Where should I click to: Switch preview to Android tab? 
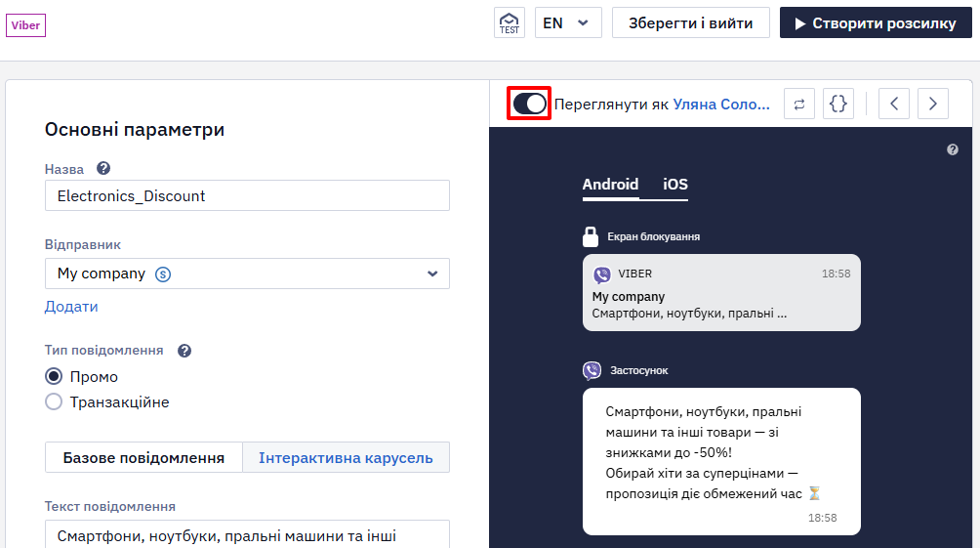(611, 185)
